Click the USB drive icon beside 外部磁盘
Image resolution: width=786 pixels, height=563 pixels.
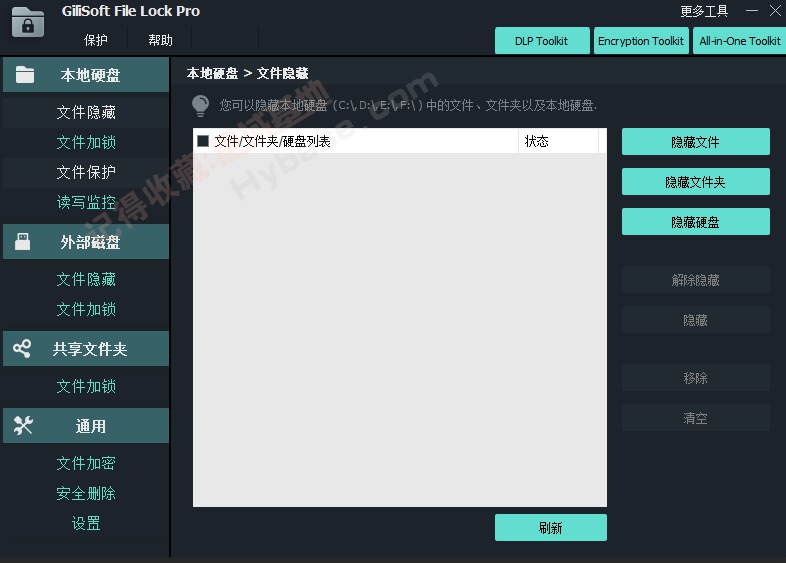(x=23, y=242)
